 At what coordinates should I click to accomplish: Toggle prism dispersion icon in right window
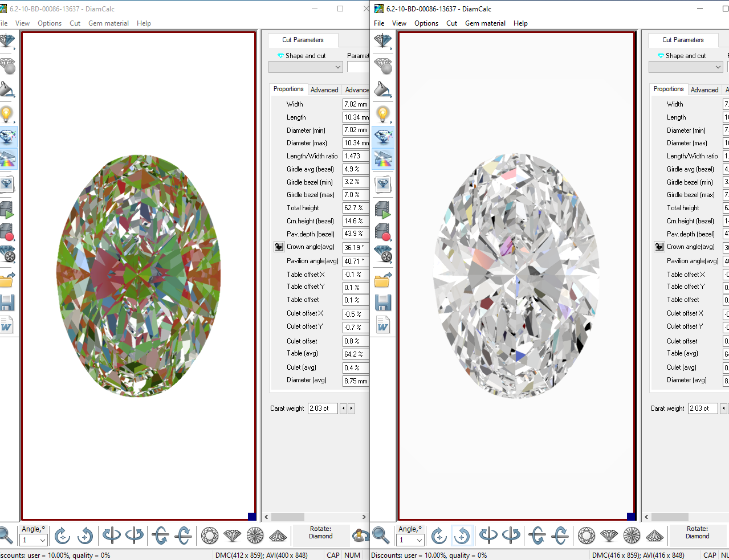382,159
